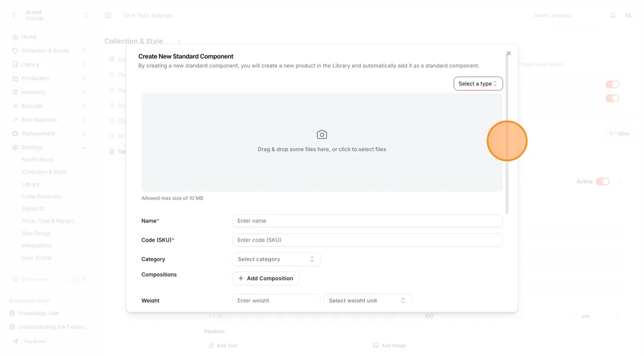
Task: Click the Production sidebar icon
Action: (x=15, y=78)
